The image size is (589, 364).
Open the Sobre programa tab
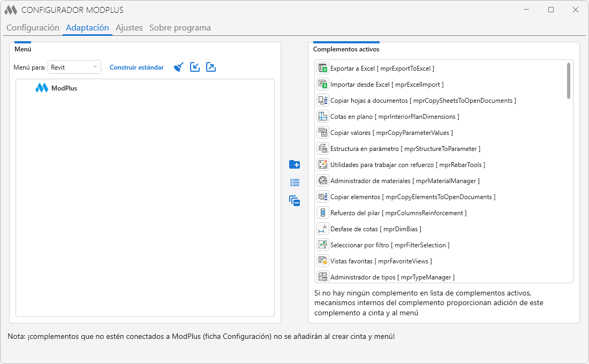[x=180, y=28]
